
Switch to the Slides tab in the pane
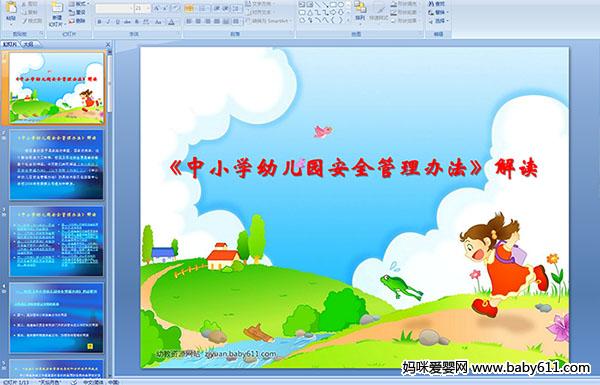click(10, 44)
